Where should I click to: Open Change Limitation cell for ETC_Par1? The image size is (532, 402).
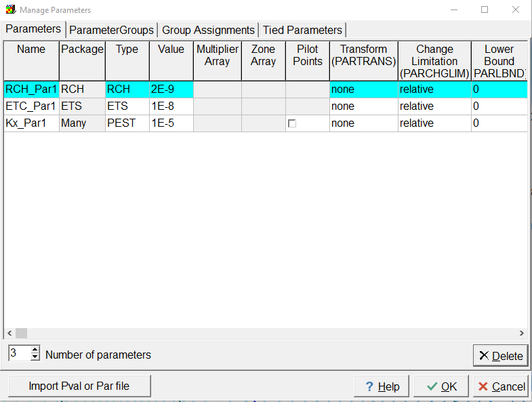pos(434,106)
